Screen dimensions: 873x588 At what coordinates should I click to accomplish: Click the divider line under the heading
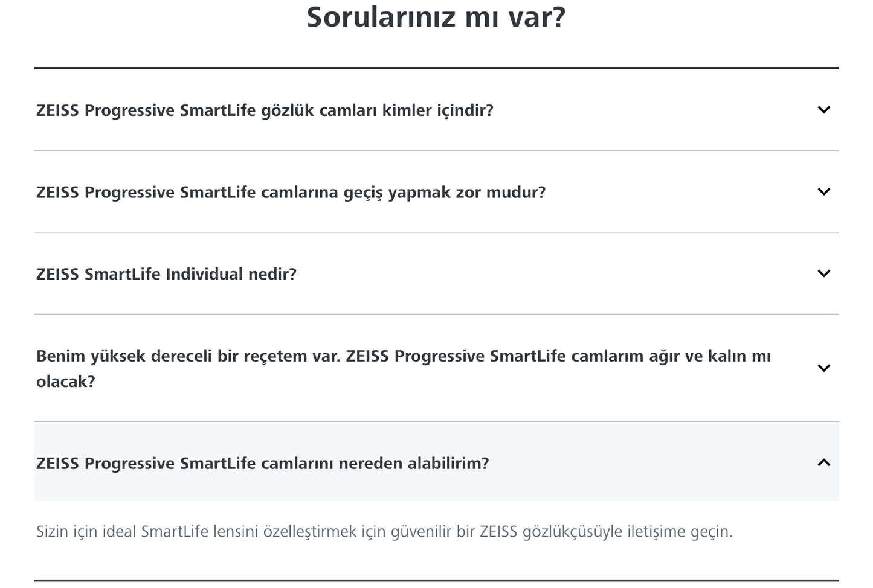click(436, 65)
